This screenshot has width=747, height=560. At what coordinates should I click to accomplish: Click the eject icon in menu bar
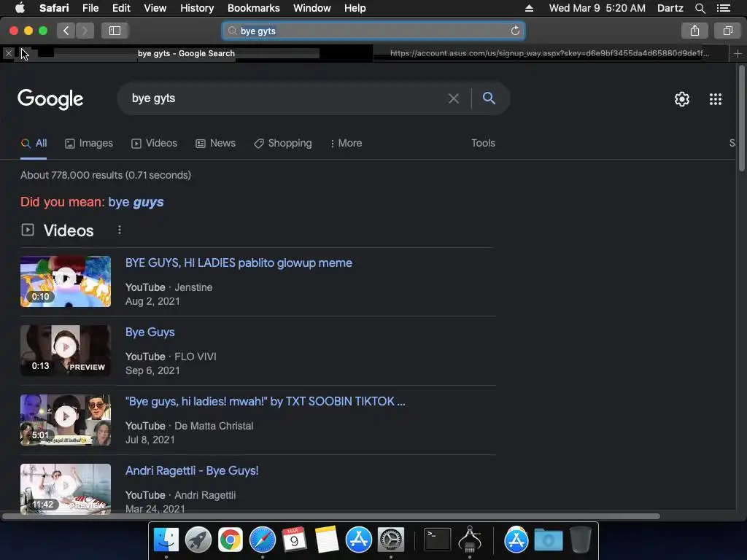pyautogui.click(x=529, y=8)
